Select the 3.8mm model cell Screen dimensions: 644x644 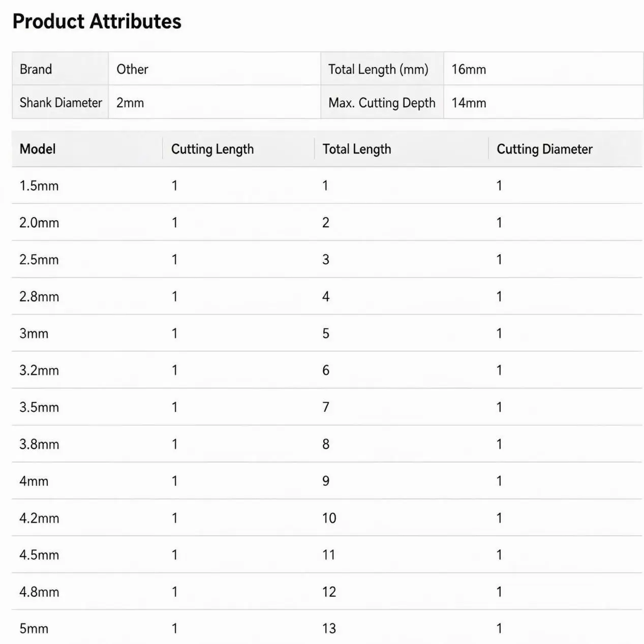click(x=39, y=444)
